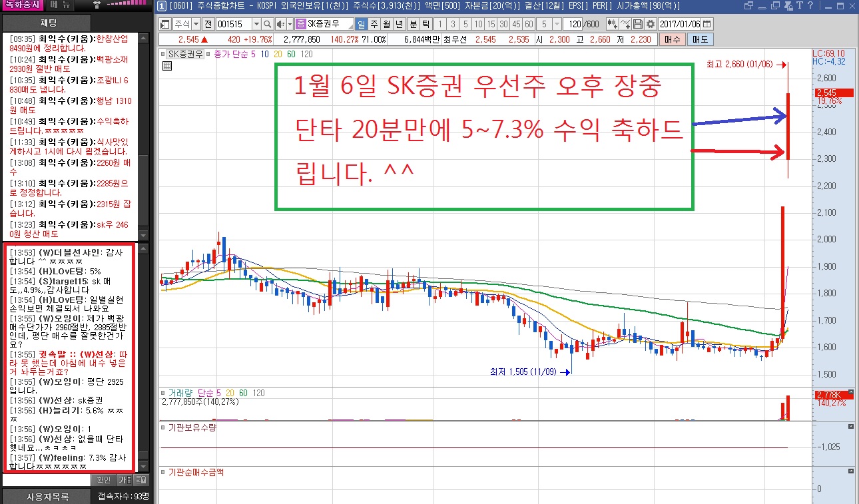Select the 주 weekly chart period
Image resolution: width=859 pixels, height=504 pixels.
374,24
